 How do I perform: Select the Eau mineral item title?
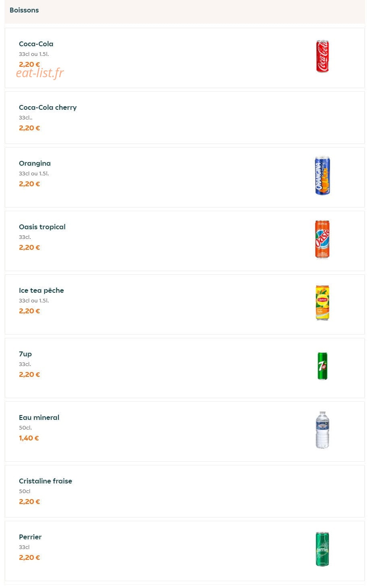[x=39, y=417]
